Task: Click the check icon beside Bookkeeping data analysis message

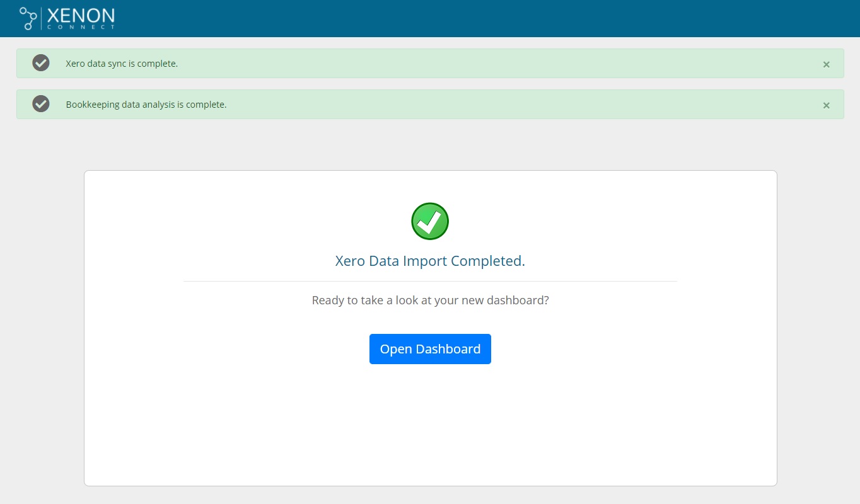Action: tap(41, 104)
